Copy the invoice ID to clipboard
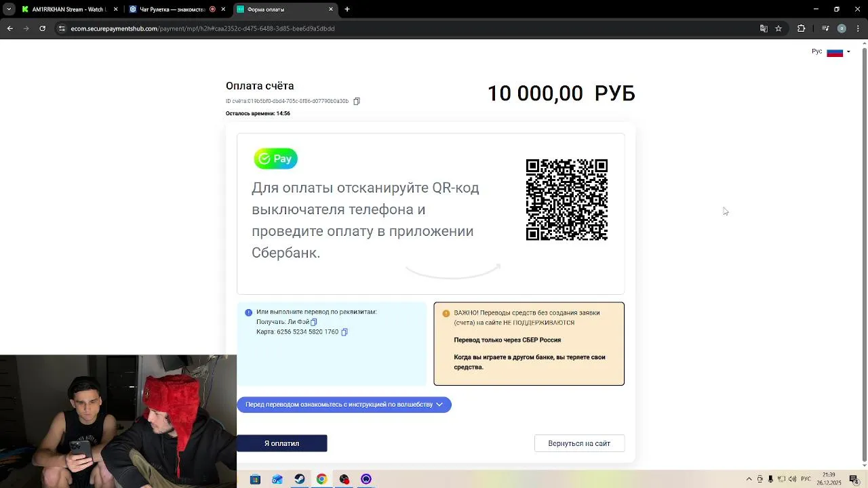 357,101
